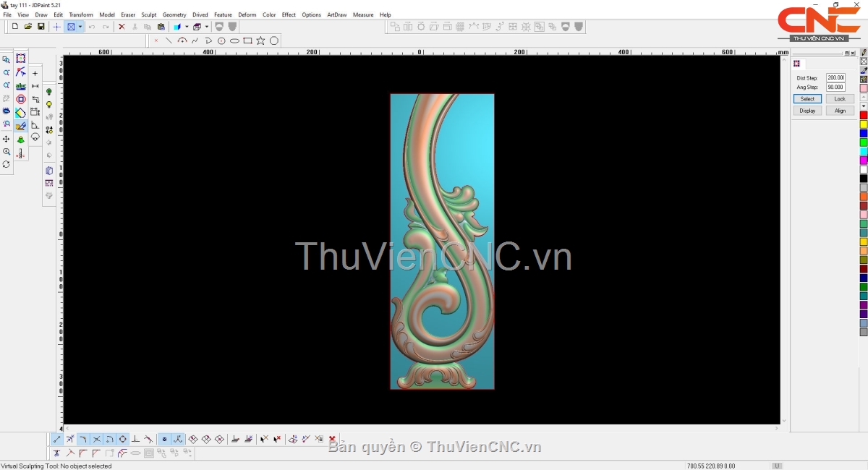The height and width of the screenshot is (470, 868).
Task: Click the pan move arrows tool
Action: pos(7,139)
